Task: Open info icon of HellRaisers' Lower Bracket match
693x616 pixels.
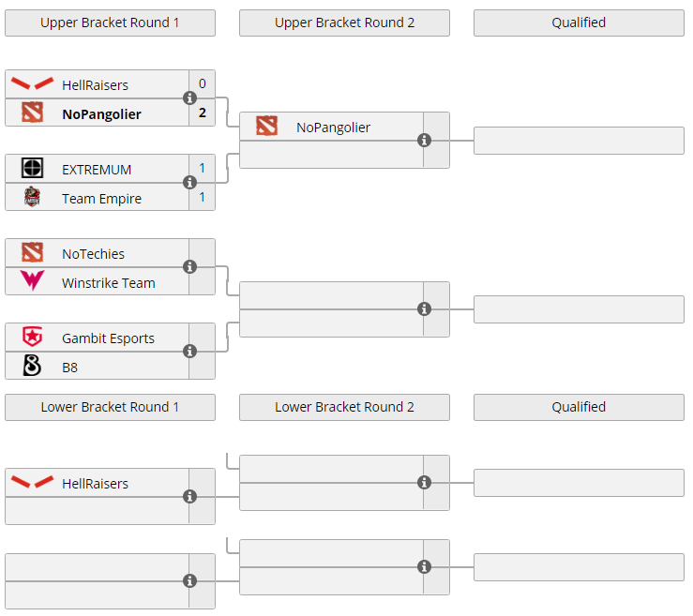Action: click(x=190, y=497)
